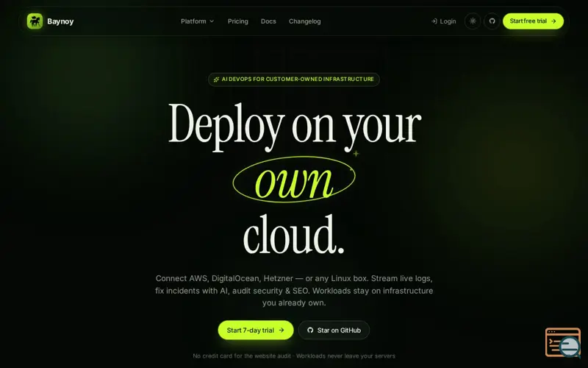
Task: Click the browser terminal widget icon
Action: click(x=563, y=342)
